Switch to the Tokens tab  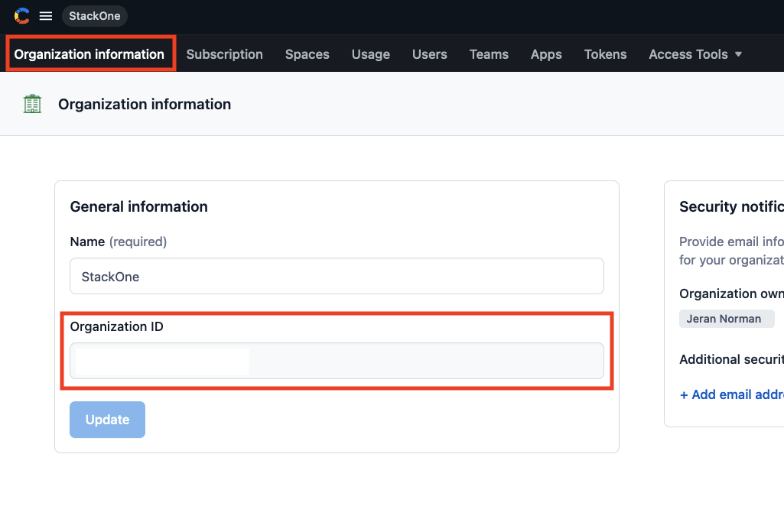pyautogui.click(x=605, y=54)
